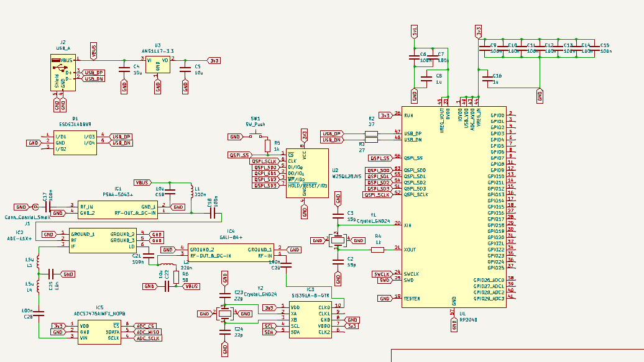Click the SWCLK net label

382,274
